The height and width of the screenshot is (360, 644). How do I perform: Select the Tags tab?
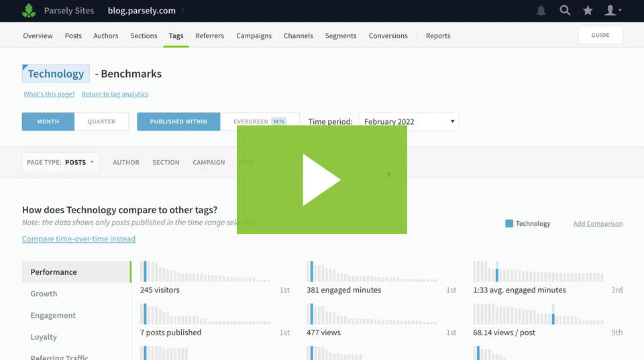tap(176, 36)
